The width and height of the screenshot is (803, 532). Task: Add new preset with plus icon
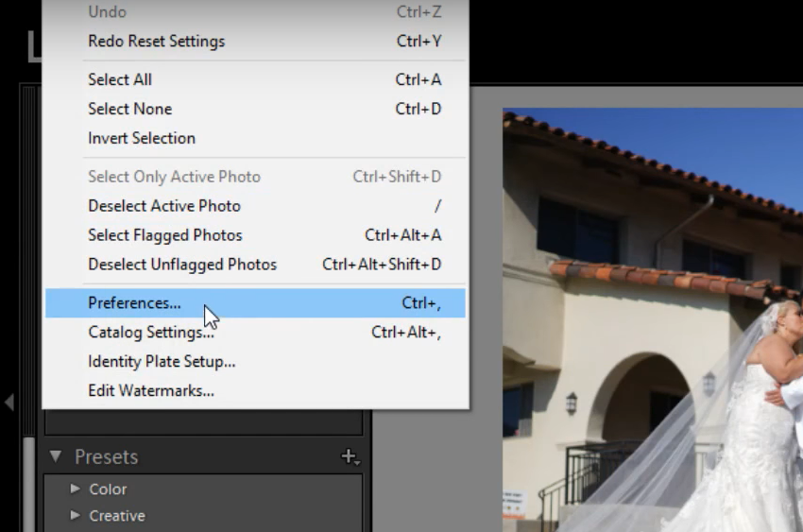pyautogui.click(x=350, y=456)
